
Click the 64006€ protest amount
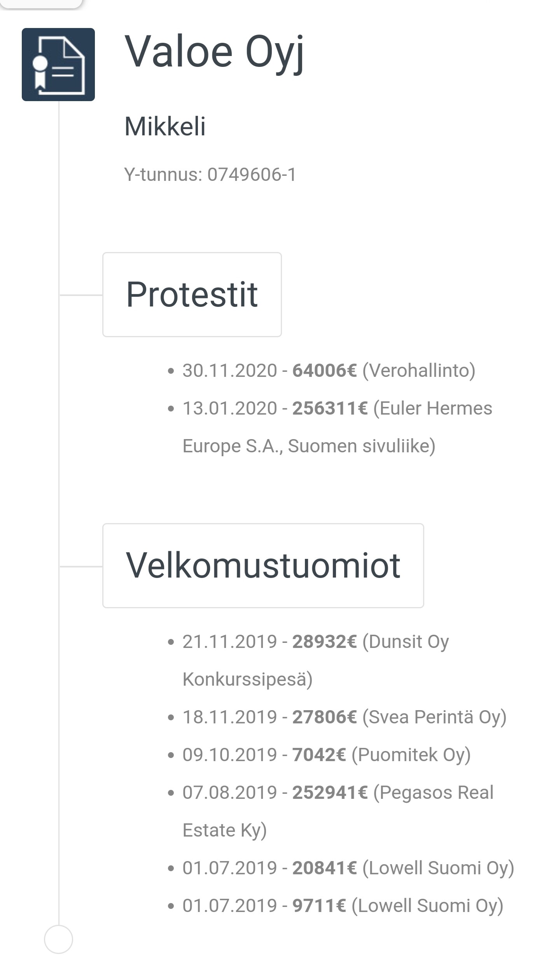(x=324, y=370)
